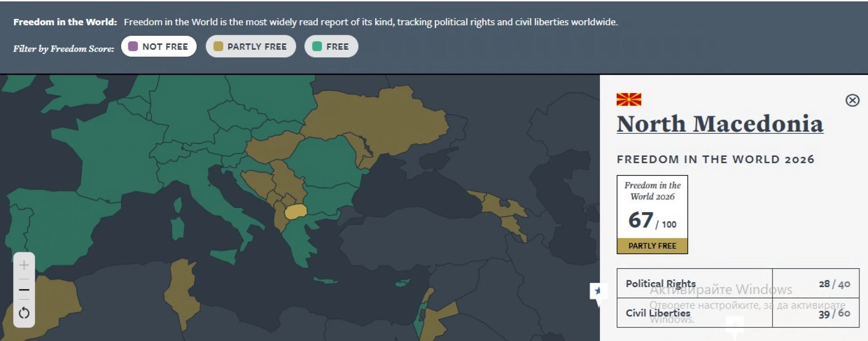Zoom in on the map
The width and height of the screenshot is (868, 341).
(x=24, y=265)
